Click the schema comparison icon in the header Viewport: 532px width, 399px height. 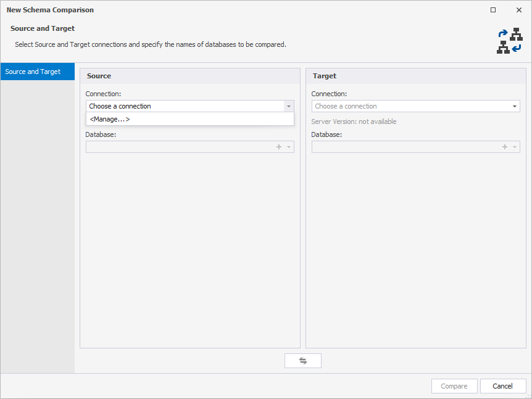(x=509, y=41)
